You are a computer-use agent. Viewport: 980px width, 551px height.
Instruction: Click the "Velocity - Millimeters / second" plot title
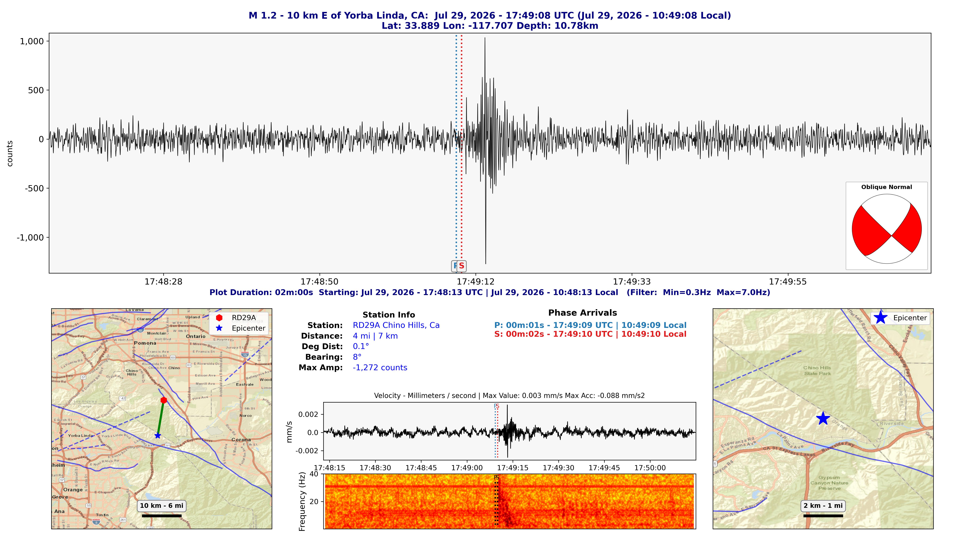click(x=509, y=396)
